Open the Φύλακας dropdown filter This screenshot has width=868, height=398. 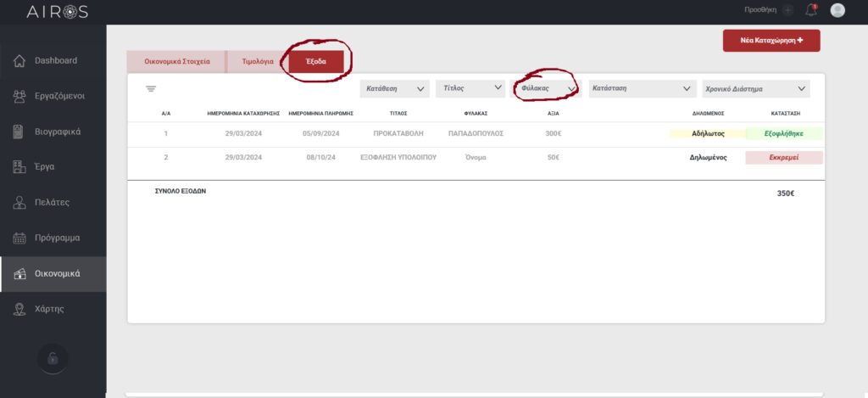click(x=546, y=88)
